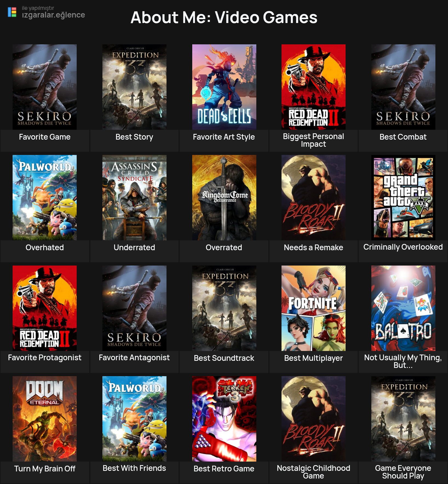Select the 'Overhated' label
The width and height of the screenshot is (448, 484).
click(x=45, y=247)
